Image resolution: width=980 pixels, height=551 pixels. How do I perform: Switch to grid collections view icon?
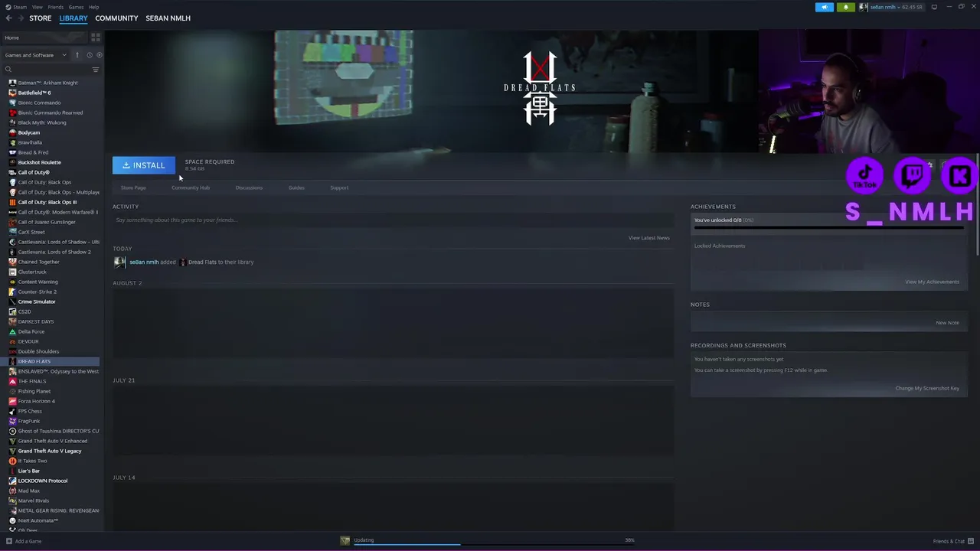[96, 37]
